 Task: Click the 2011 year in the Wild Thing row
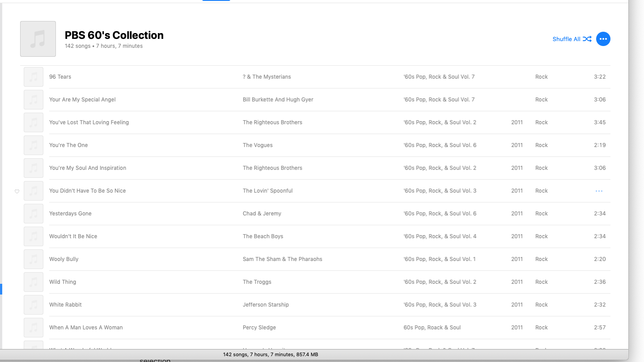pos(517,282)
